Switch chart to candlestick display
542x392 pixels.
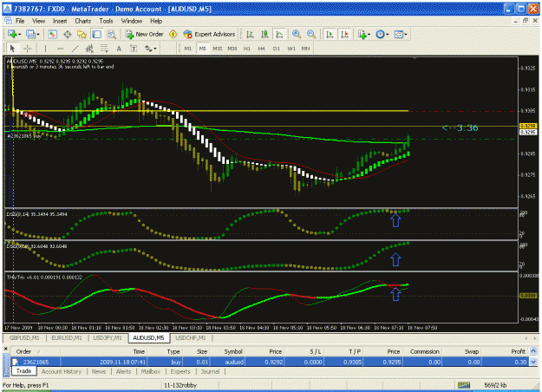click(264, 34)
